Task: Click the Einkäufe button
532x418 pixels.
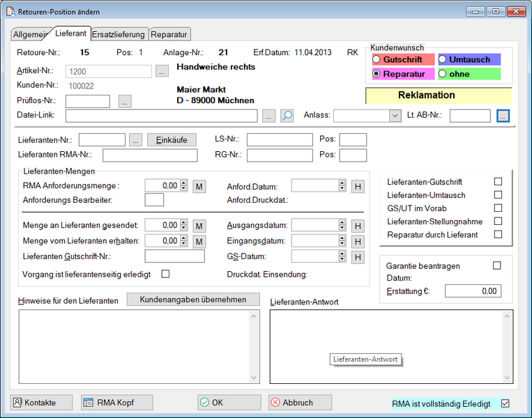Action: point(172,140)
